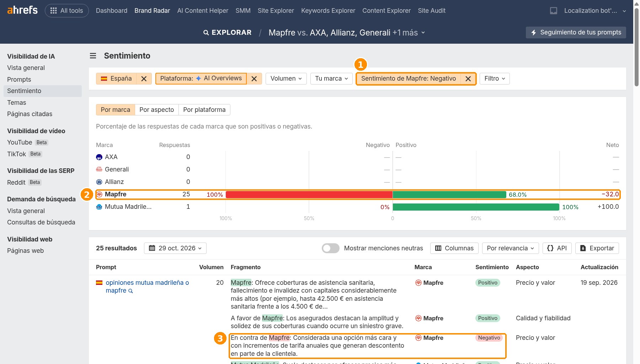This screenshot has height=364, width=640.
Task: Click Mutua Madrileña's green positive bar
Action: (x=476, y=207)
